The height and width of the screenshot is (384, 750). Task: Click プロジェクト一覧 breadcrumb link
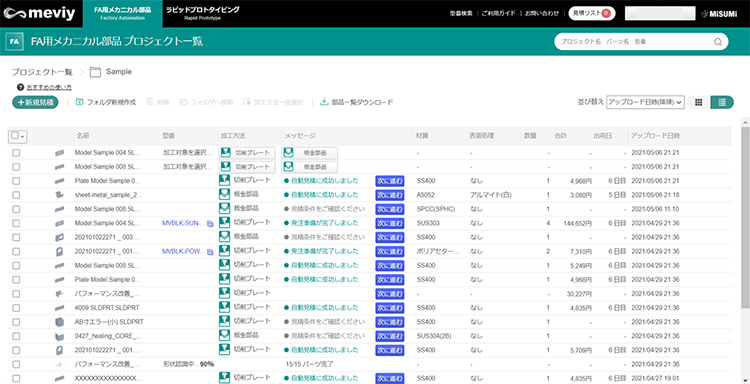click(x=42, y=72)
